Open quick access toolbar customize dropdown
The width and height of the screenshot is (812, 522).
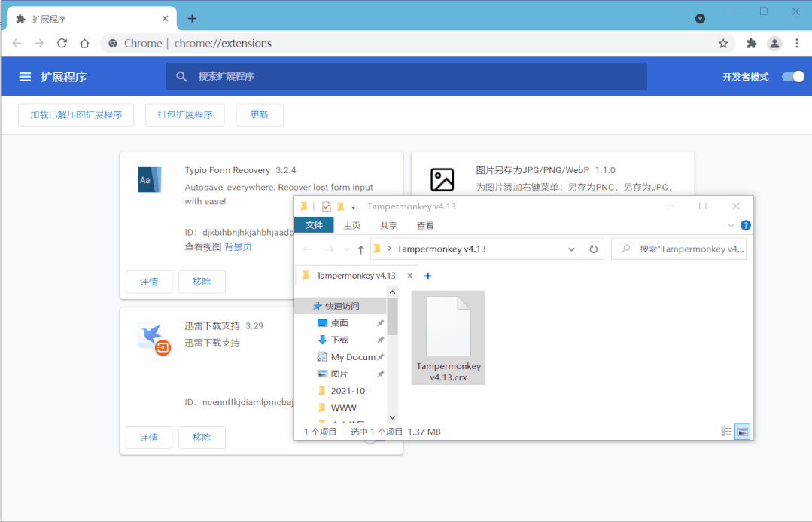click(353, 207)
